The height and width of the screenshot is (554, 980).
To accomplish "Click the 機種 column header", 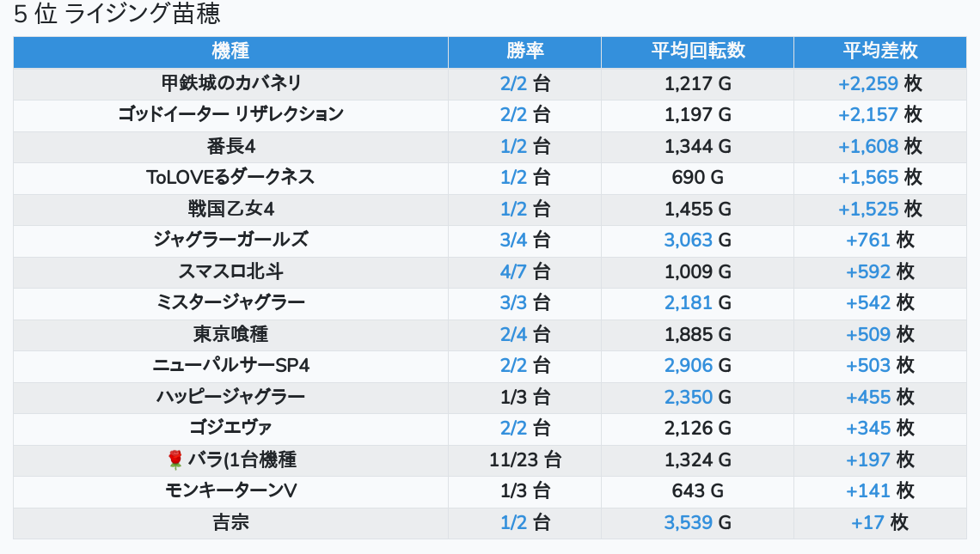I will click(x=230, y=52).
